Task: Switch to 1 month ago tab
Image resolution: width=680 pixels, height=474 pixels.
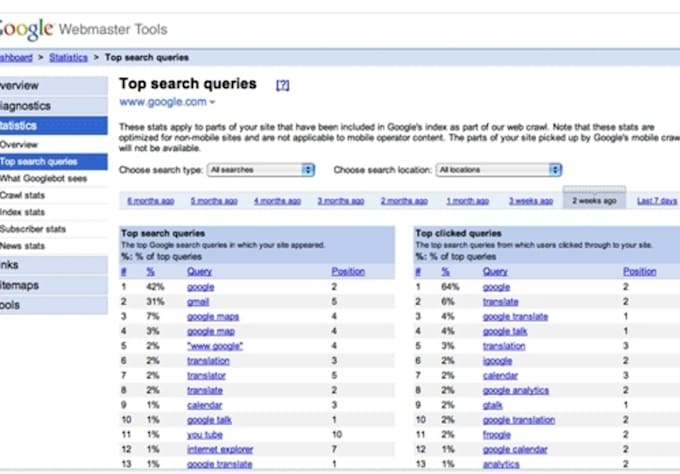Action: (468, 201)
